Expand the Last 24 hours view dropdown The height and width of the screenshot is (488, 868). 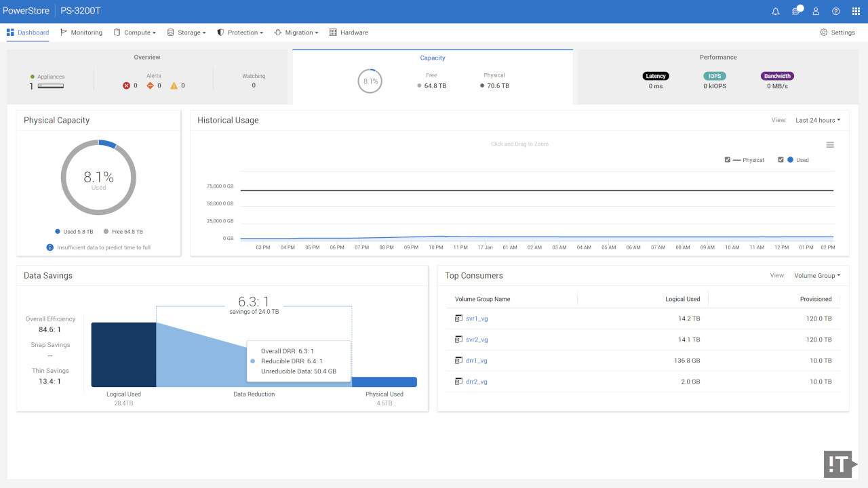pos(818,121)
